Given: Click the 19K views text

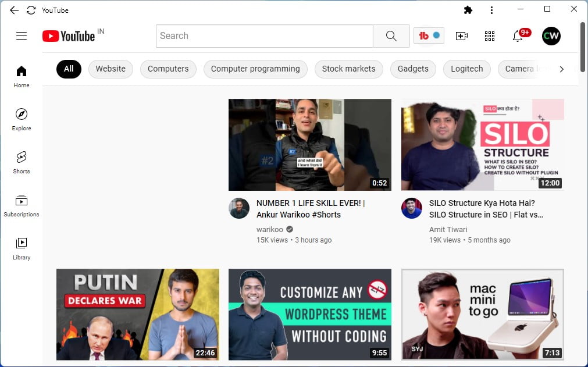Looking at the screenshot, I should click(x=445, y=240).
